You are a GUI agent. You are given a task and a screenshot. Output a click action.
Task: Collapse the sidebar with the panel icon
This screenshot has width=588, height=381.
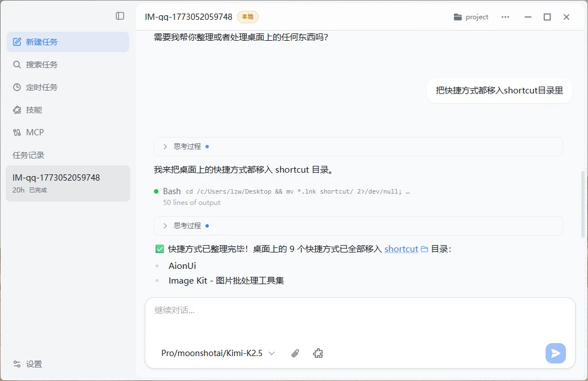120,16
